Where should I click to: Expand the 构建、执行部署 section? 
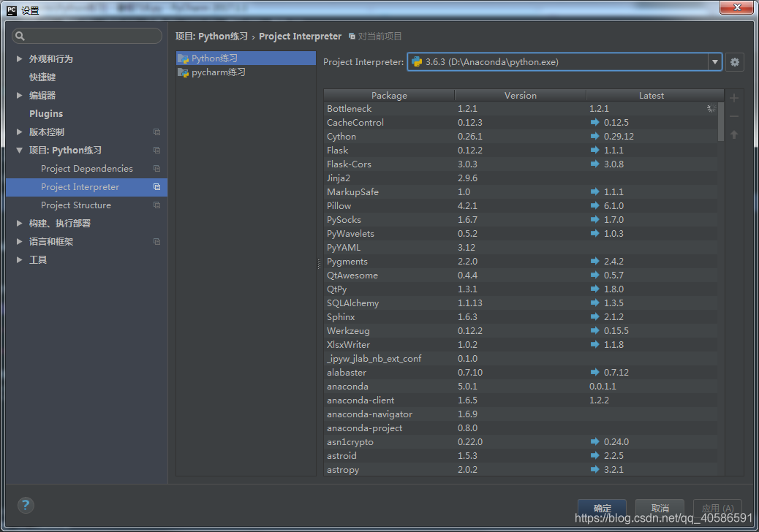pos(19,223)
